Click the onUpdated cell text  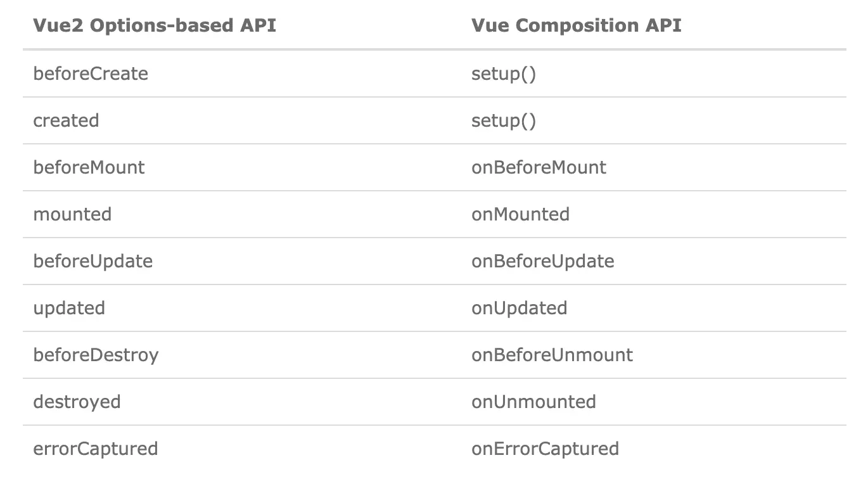tap(519, 308)
